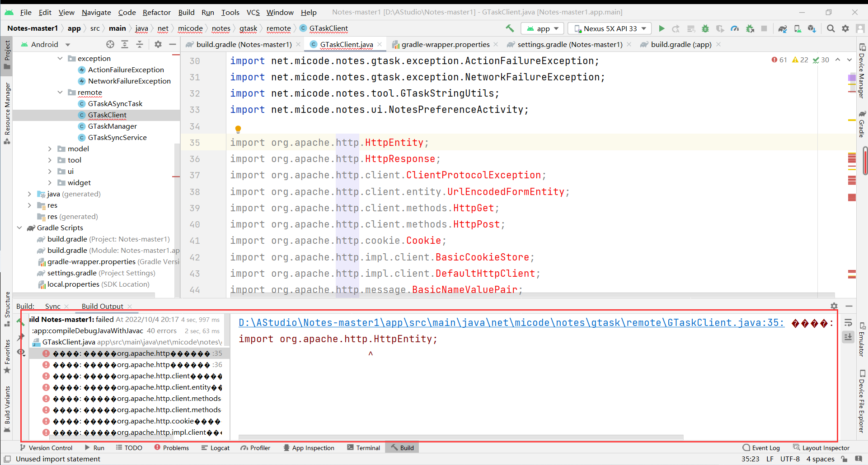Expand the res folder
Viewport: 868px width, 465px height.
click(x=29, y=205)
